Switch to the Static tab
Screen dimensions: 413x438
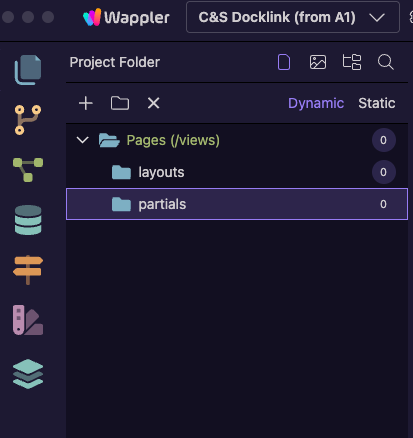(377, 103)
